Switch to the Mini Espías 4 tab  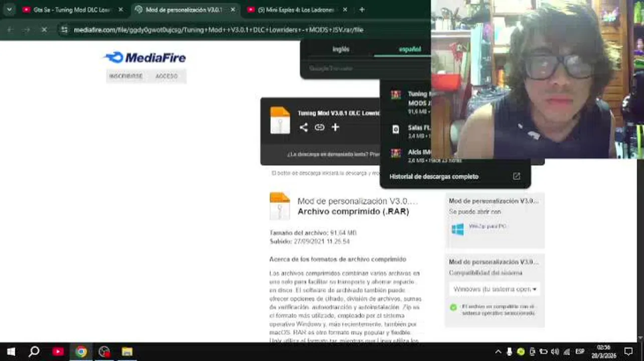tap(297, 10)
